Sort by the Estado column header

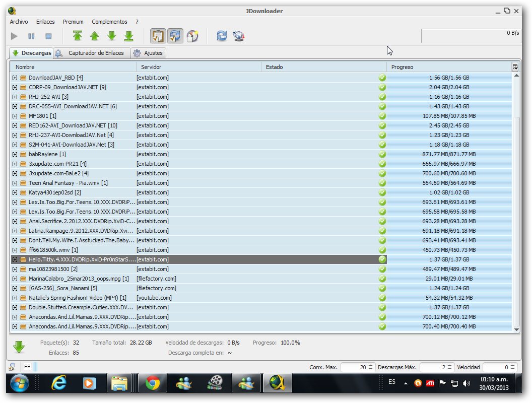323,67
